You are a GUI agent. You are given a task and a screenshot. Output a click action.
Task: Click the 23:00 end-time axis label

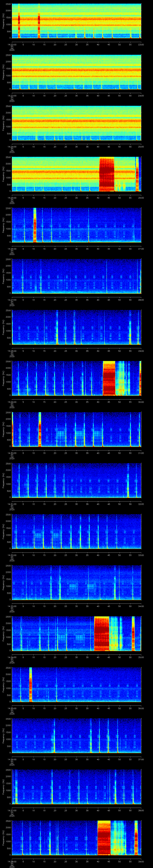[x=141, y=44]
